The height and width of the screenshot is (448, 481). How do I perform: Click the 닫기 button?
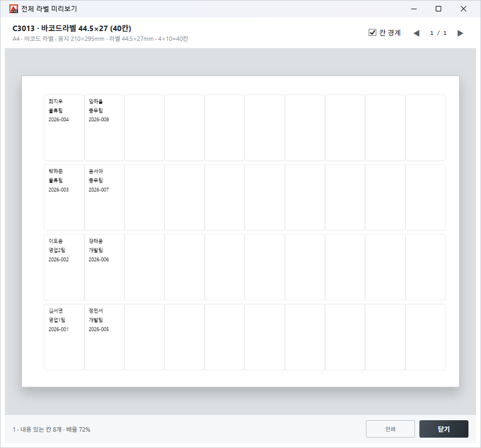click(x=443, y=429)
